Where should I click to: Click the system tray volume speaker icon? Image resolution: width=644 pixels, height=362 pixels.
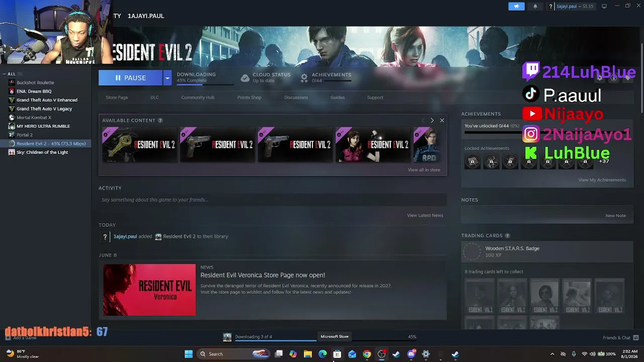[593, 354]
